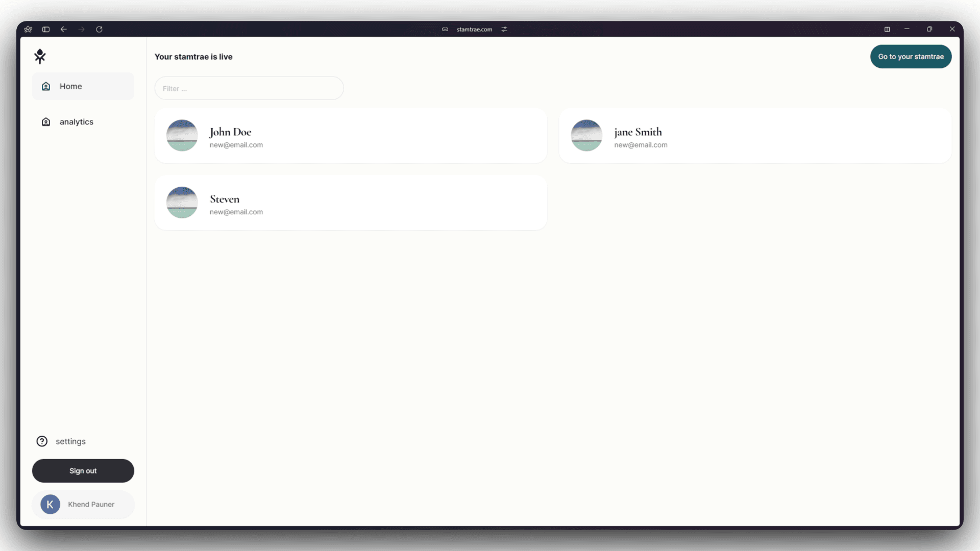
Task: Click the stamtrae.com address bar
Action: coord(475,29)
